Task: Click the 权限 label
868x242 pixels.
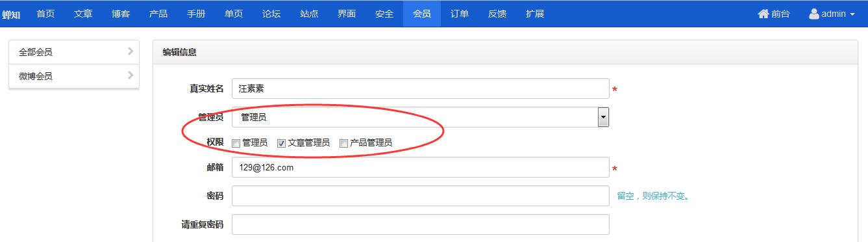Action: point(215,142)
